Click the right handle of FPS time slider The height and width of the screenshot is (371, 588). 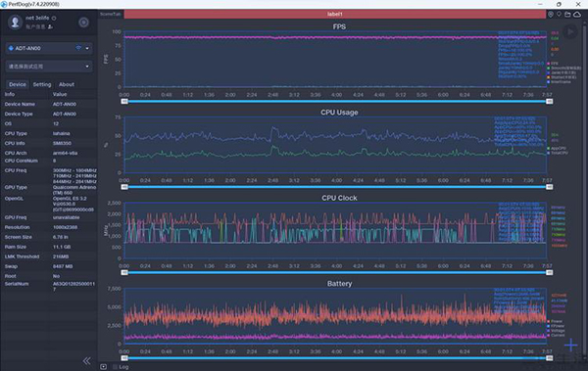pos(549,102)
